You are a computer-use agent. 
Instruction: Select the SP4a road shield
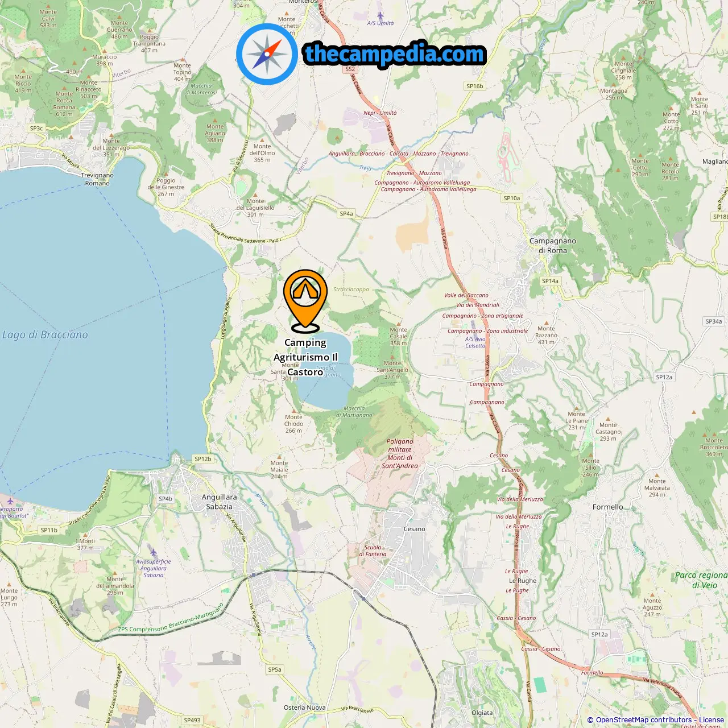click(x=346, y=214)
